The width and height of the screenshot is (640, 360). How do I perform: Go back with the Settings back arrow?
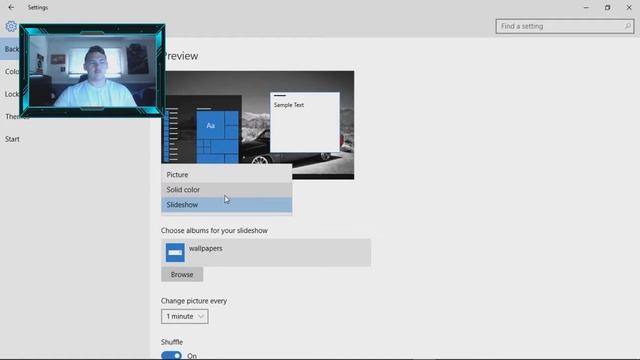click(x=11, y=7)
